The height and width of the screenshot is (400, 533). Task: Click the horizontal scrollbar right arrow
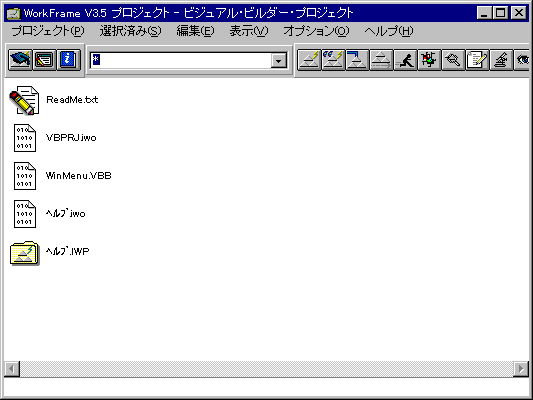521,369
